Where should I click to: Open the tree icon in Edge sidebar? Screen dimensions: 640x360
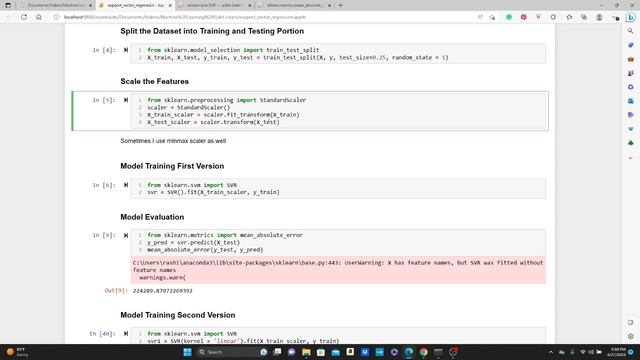631,142
